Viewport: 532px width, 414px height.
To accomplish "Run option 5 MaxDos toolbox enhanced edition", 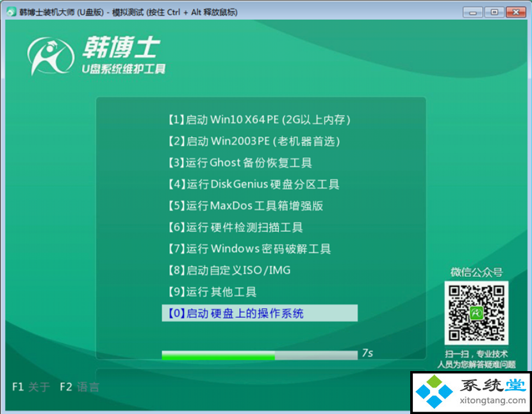I will (x=245, y=206).
